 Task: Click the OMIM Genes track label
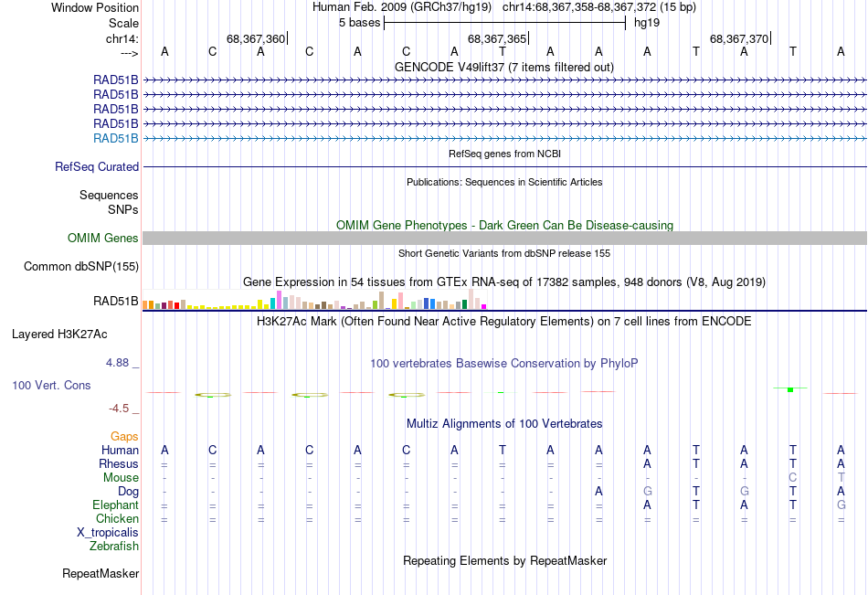coord(103,238)
